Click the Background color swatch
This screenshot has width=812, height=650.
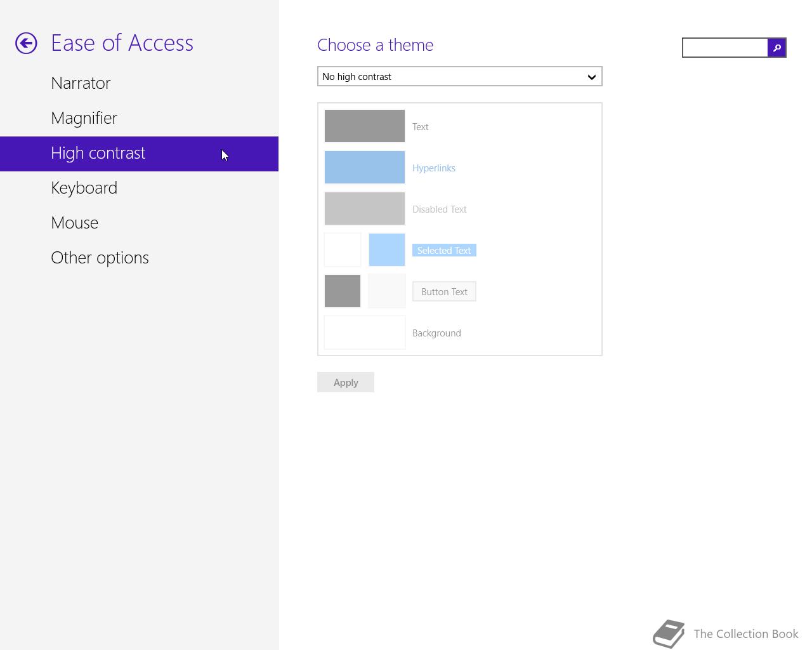(365, 333)
